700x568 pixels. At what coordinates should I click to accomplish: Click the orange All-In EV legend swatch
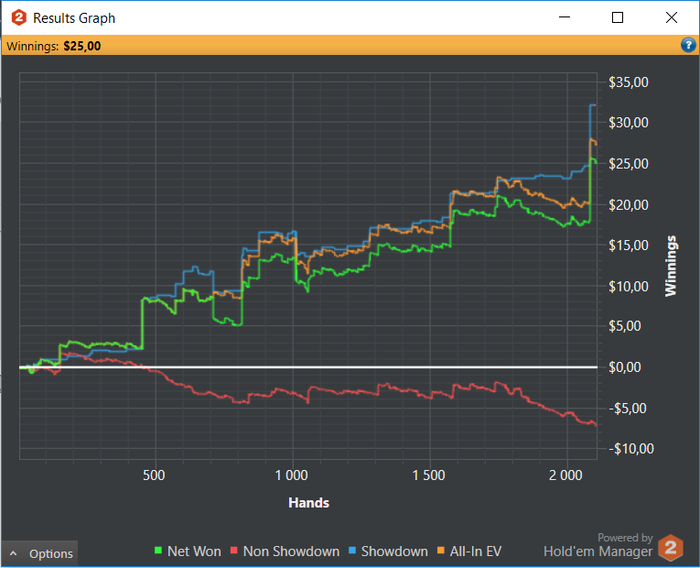point(441,551)
